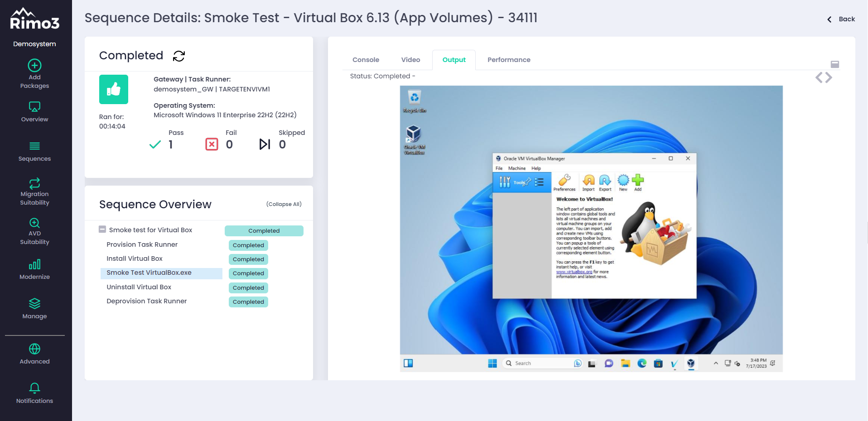This screenshot has width=868, height=421.
Task: Click Status: Completed text
Action: 382,76
